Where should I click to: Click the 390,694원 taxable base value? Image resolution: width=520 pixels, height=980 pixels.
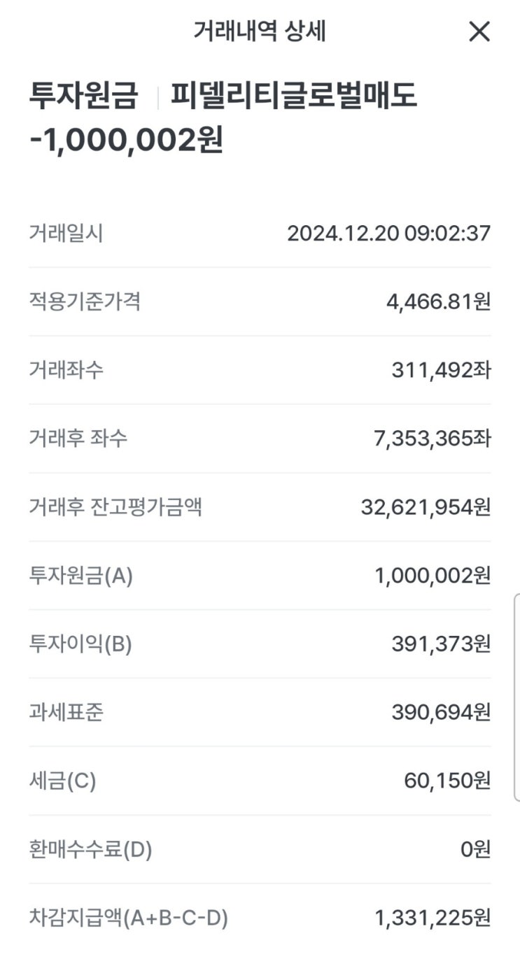(441, 712)
